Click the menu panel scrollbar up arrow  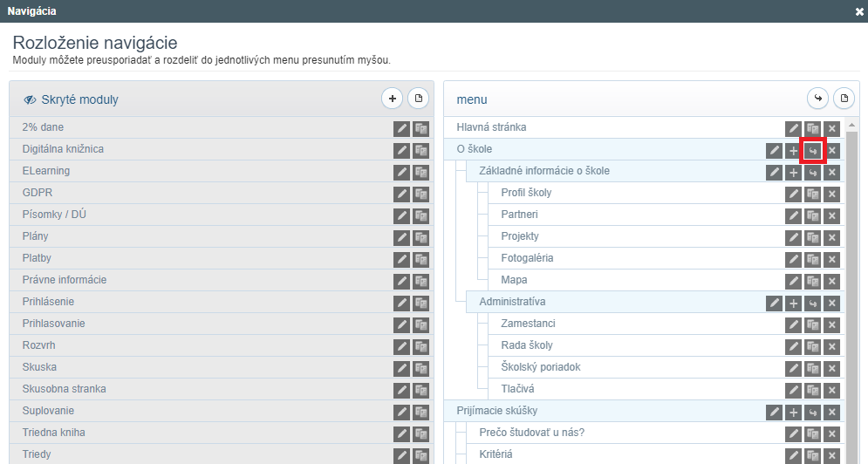[x=851, y=125]
